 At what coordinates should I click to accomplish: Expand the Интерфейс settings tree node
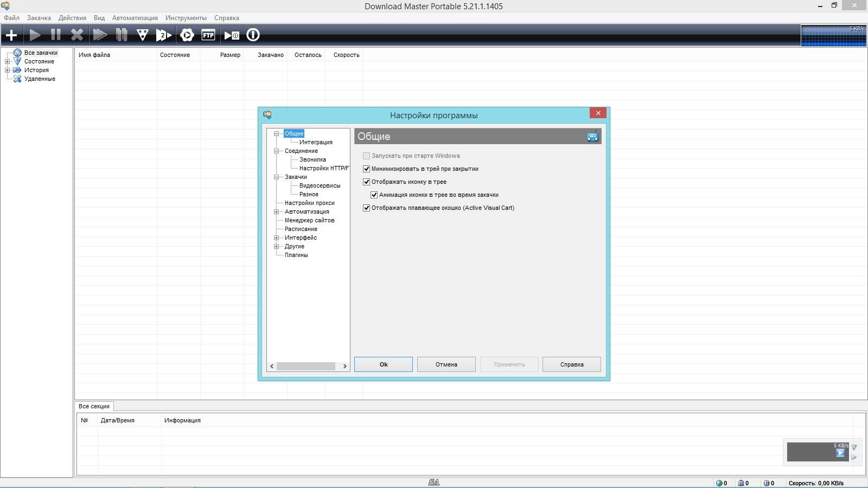pos(276,237)
